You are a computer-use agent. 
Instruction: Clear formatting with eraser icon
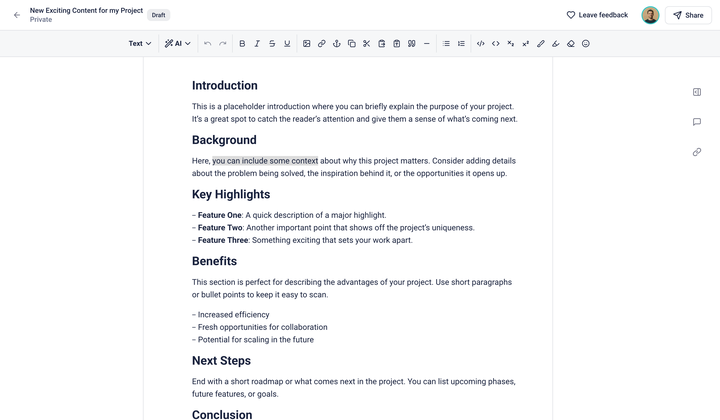pos(570,44)
